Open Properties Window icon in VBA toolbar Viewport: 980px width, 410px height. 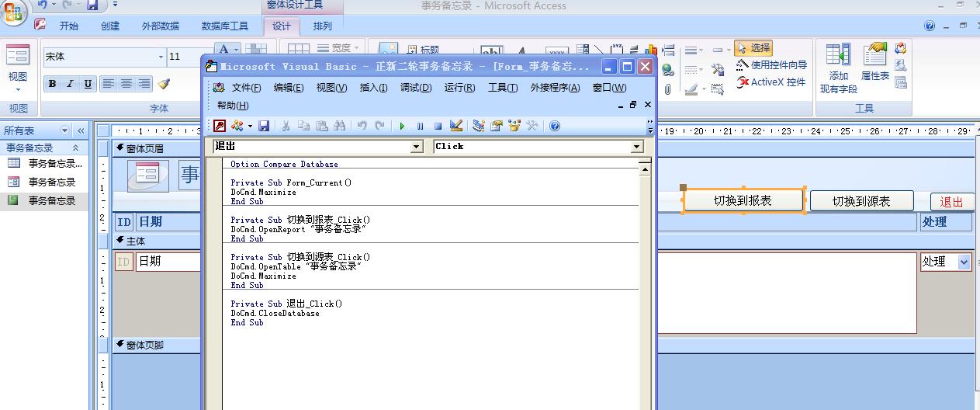tap(496, 126)
